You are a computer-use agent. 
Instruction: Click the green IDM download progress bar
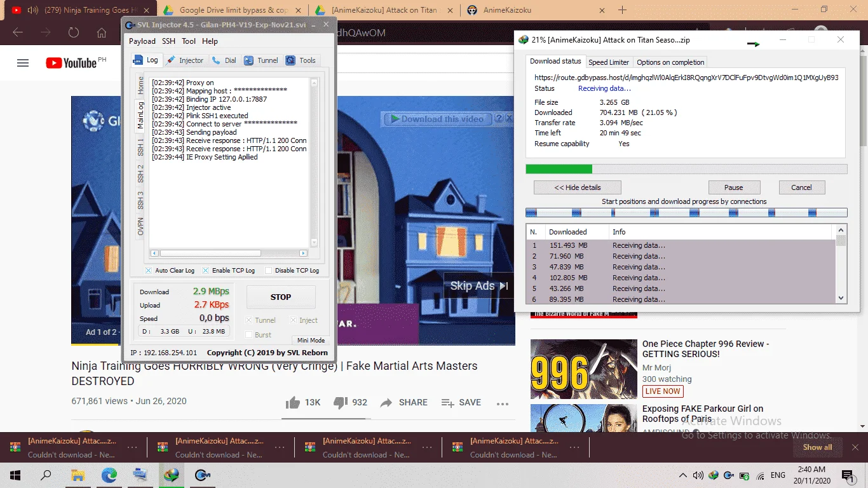pos(686,169)
